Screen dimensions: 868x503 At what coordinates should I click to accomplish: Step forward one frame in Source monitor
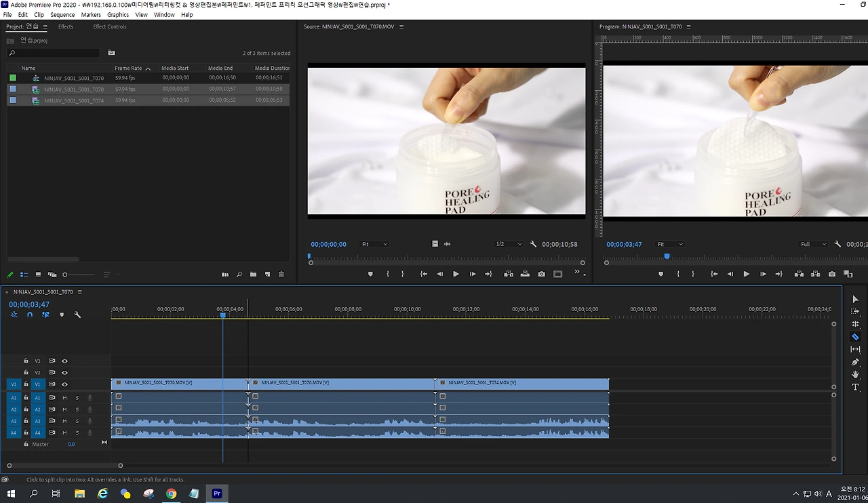point(473,274)
